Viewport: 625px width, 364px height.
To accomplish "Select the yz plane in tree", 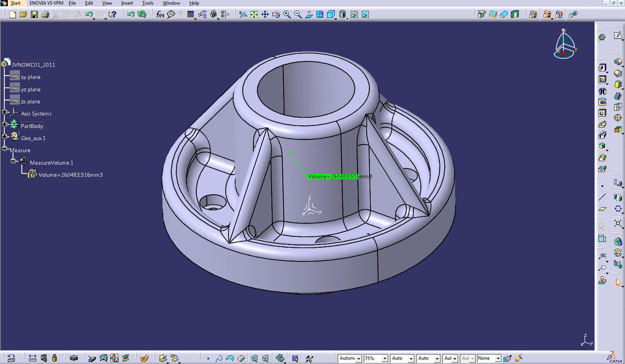I will [x=30, y=89].
